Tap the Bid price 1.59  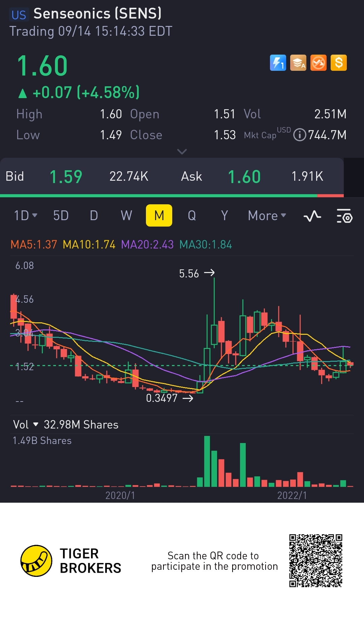[66, 177]
